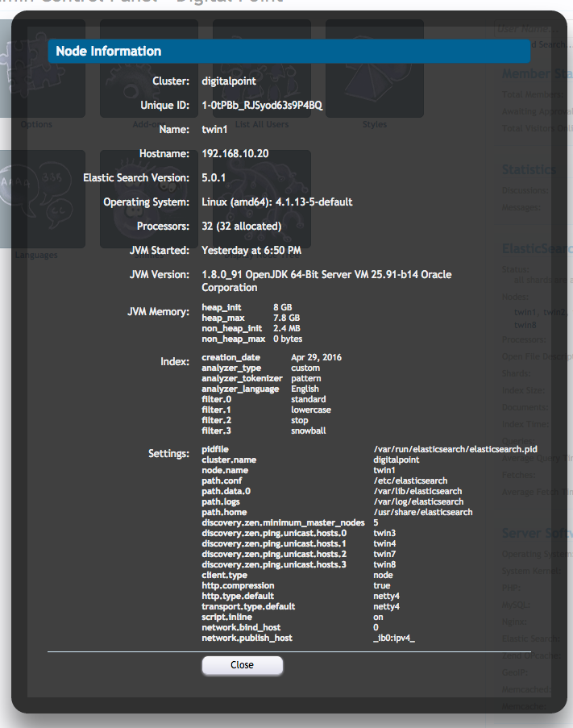Image resolution: width=573 pixels, height=728 pixels.
Task: Select the Processors value '32 (32 allocated)'
Action: [241, 226]
